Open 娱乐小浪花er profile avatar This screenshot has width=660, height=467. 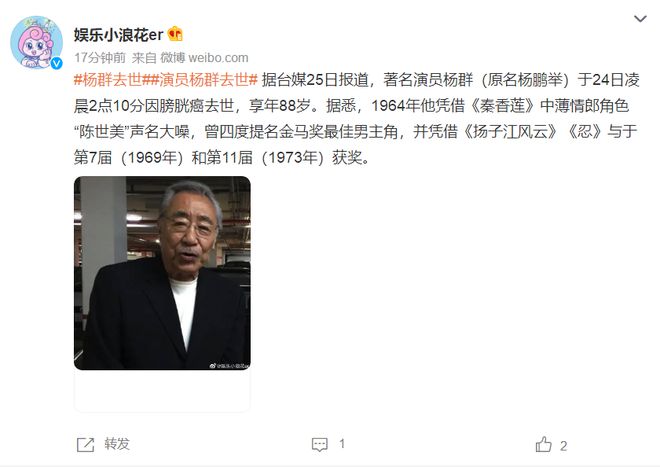[x=36, y=42]
